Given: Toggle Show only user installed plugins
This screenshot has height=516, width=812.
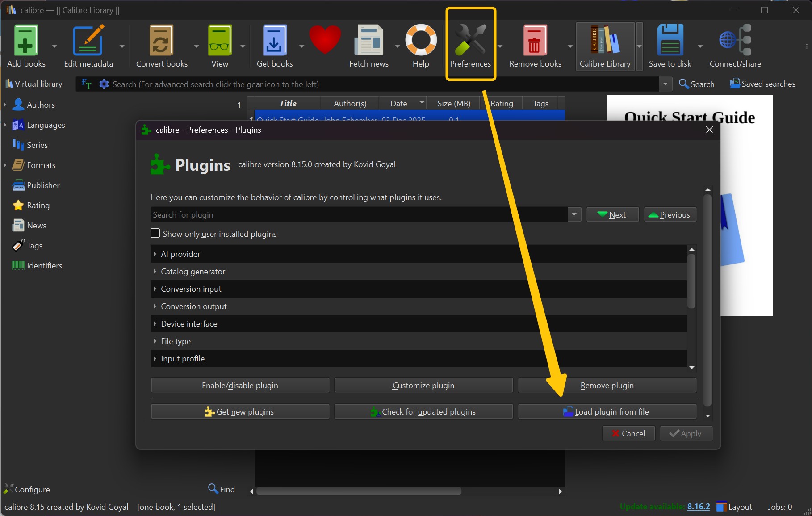Looking at the screenshot, I should pyautogui.click(x=155, y=233).
